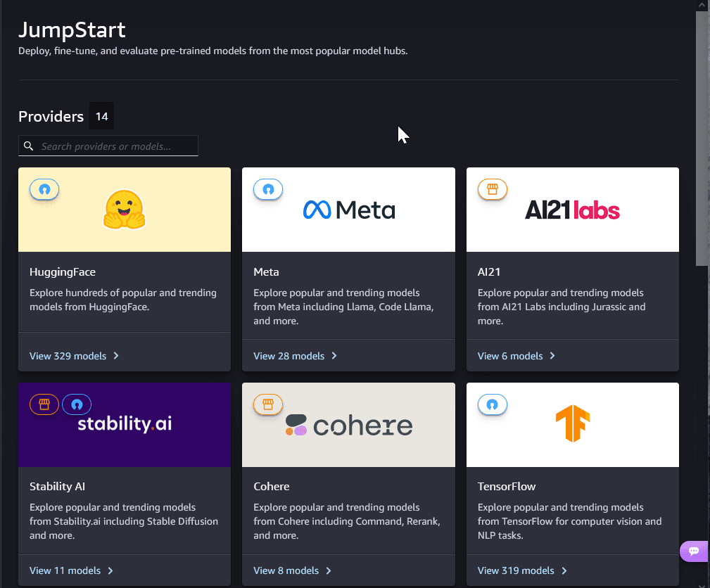
Task: Click the search magnifier icon
Action: [29, 146]
